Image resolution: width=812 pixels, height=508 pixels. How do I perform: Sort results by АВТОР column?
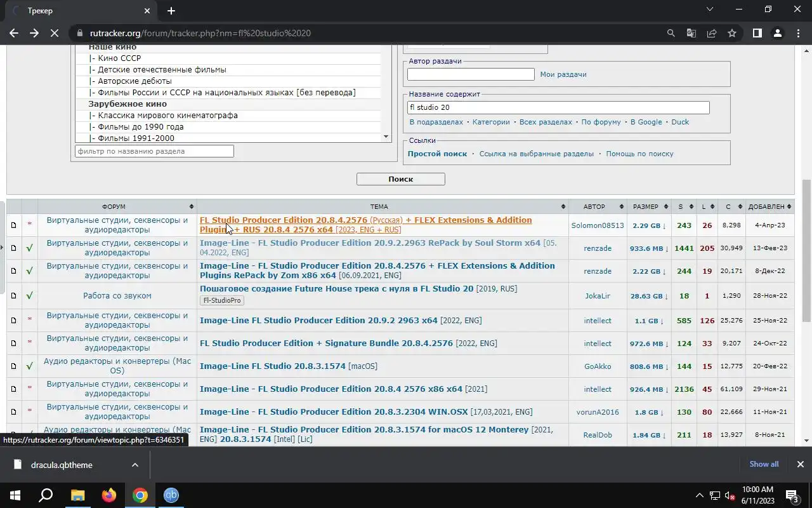tap(598, 206)
